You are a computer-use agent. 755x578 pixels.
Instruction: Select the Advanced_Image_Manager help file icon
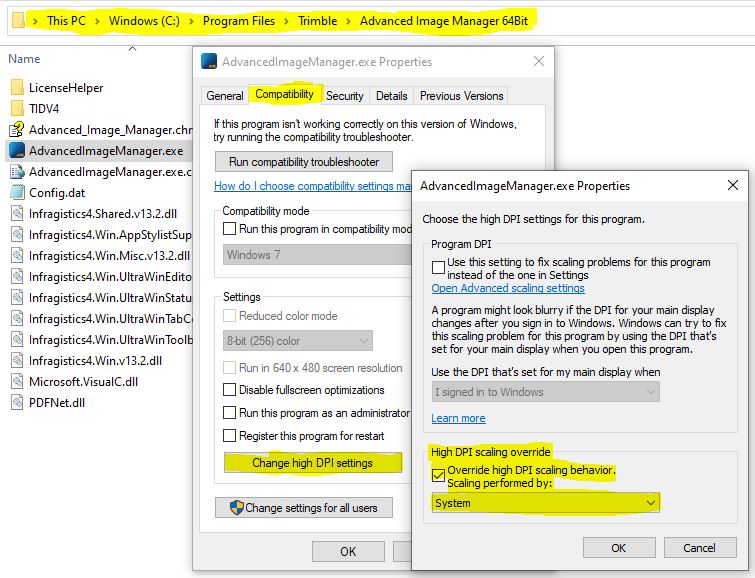pos(17,130)
